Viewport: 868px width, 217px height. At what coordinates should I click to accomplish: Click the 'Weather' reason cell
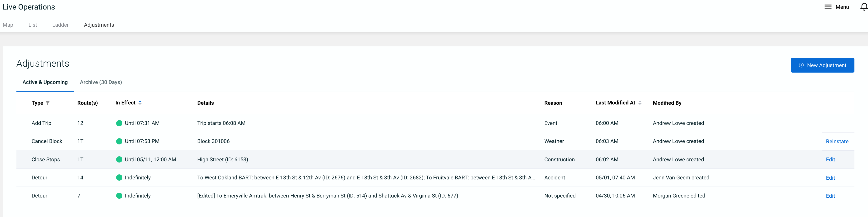[x=554, y=142]
